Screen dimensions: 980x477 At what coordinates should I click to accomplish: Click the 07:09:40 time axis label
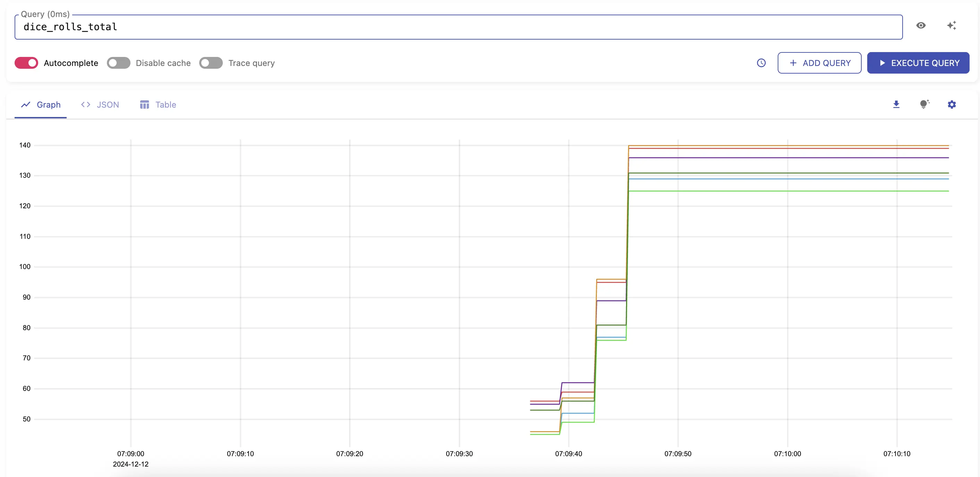point(568,454)
